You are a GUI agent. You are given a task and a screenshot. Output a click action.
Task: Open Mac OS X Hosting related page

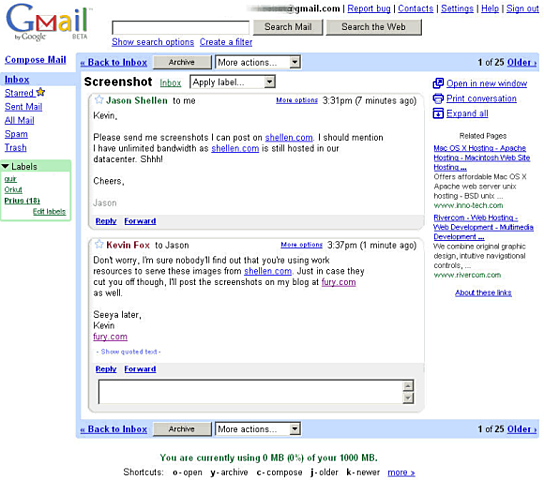click(x=482, y=157)
